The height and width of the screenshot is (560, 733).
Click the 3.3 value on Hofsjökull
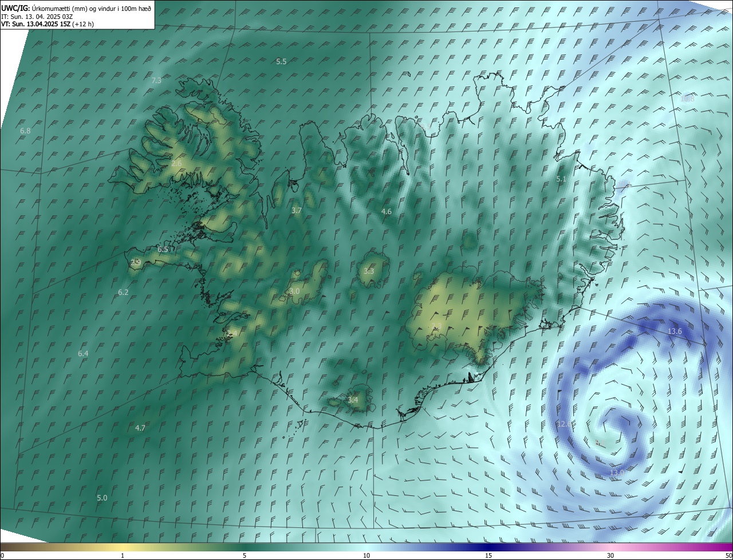pyautogui.click(x=368, y=271)
